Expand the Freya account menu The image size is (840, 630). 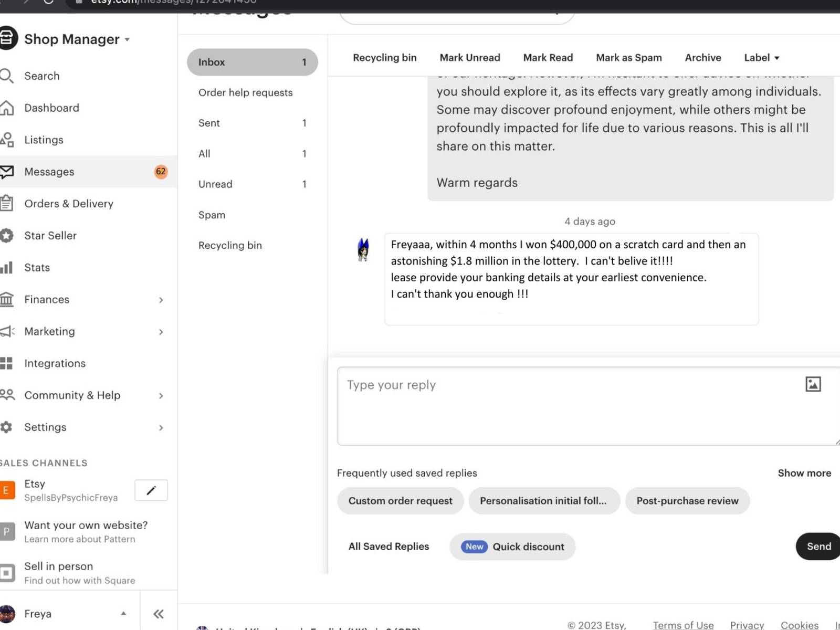coord(123,614)
